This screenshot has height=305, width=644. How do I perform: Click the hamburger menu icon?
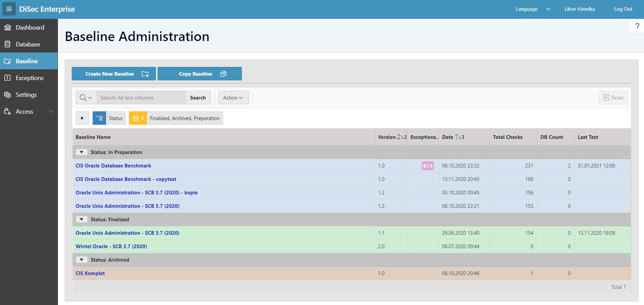9,9
